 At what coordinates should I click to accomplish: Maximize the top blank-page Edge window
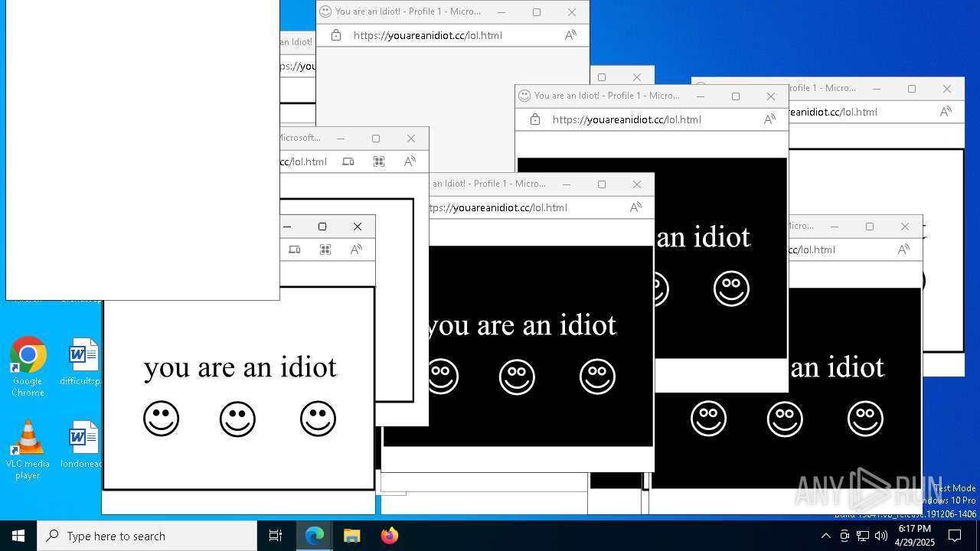pyautogui.click(x=537, y=12)
